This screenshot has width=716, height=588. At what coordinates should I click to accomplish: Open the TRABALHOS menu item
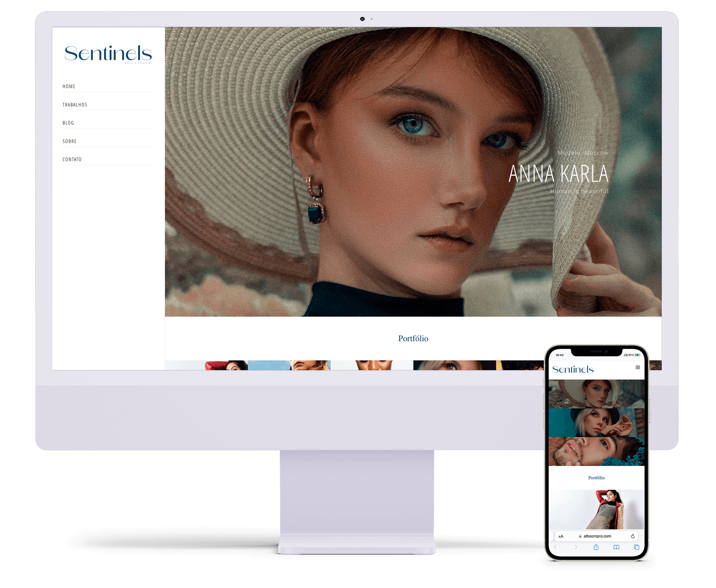pos(75,105)
